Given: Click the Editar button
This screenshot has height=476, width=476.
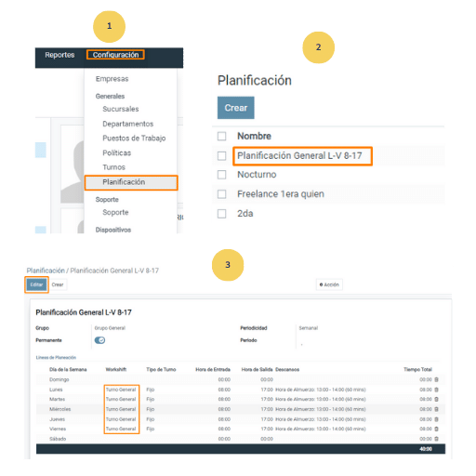Looking at the screenshot, I should (x=36, y=284).
